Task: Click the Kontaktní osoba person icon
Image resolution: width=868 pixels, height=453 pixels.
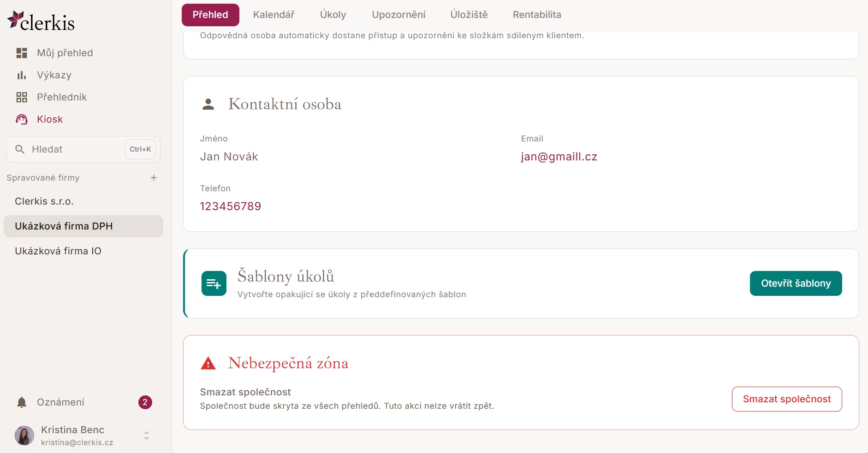Action: point(208,104)
